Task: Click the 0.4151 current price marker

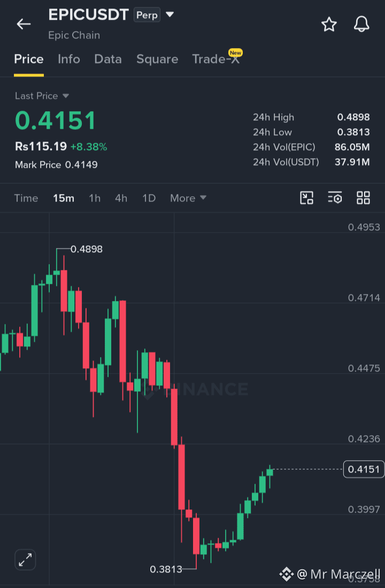Action: point(364,469)
